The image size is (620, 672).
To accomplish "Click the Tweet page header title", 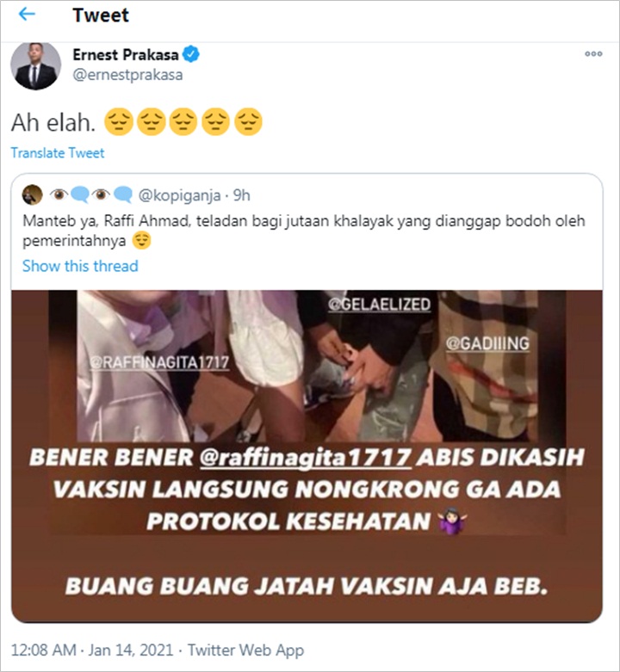I will (101, 15).
